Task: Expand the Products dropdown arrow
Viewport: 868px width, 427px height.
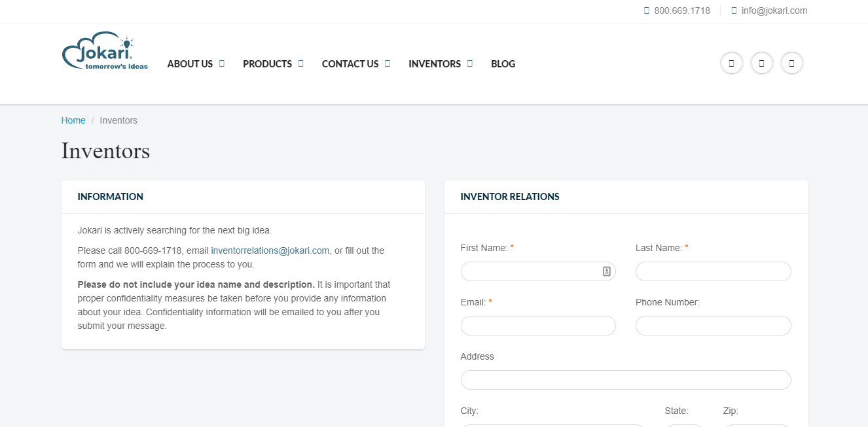Action: 301,63
